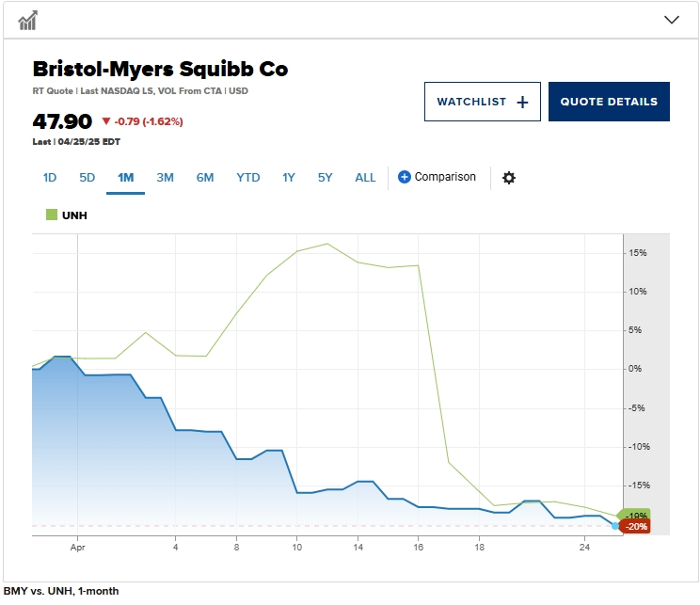Switch chart to 6M range
The height and width of the screenshot is (605, 700).
205,177
